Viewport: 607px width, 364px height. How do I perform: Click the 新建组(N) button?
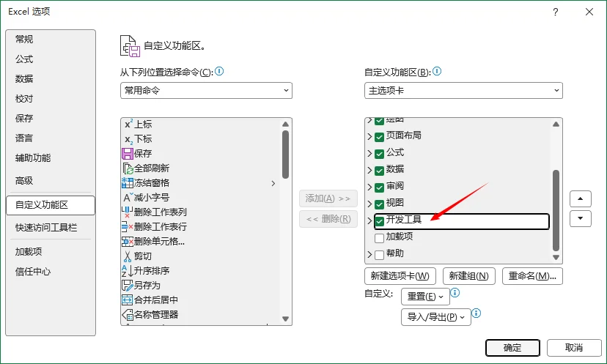click(x=468, y=276)
